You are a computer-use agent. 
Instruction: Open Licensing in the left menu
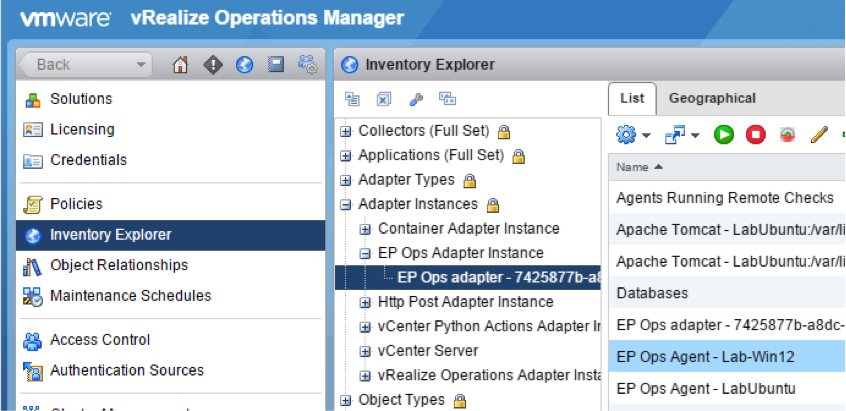click(82, 129)
